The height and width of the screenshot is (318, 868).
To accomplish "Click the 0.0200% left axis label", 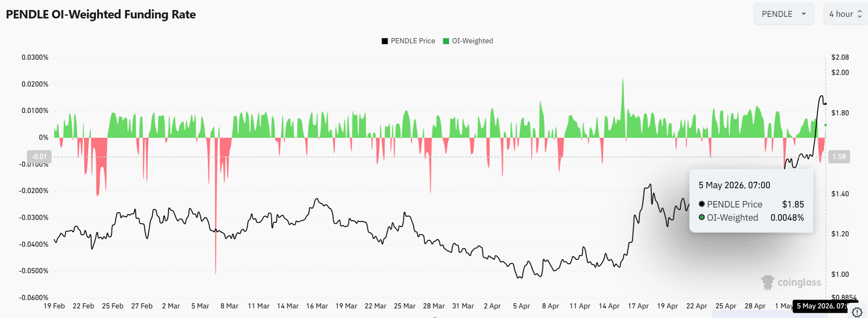I will 35,84.
